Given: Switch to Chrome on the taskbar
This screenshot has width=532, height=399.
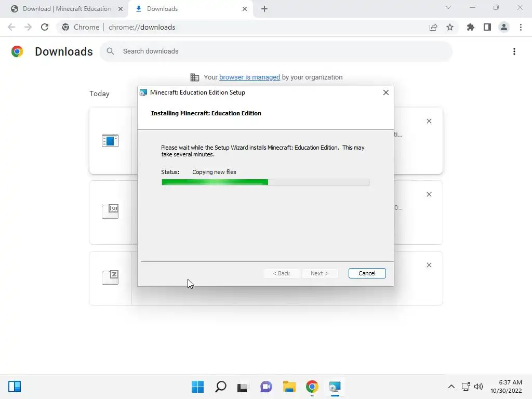Looking at the screenshot, I should [x=312, y=387].
